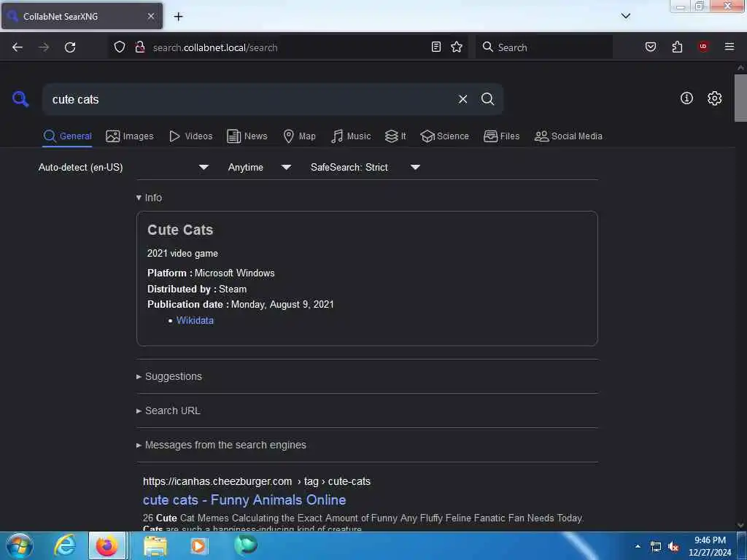Viewport: 747px width, 560px height.
Task: Launch Internet Explorer from taskbar
Action: tap(64, 546)
